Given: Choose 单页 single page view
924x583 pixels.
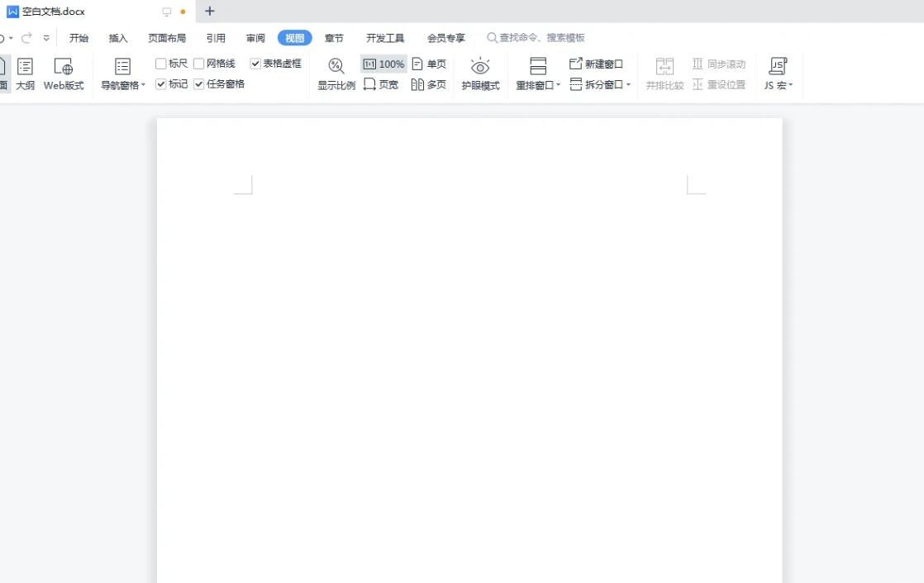Looking at the screenshot, I should pyautogui.click(x=428, y=64).
